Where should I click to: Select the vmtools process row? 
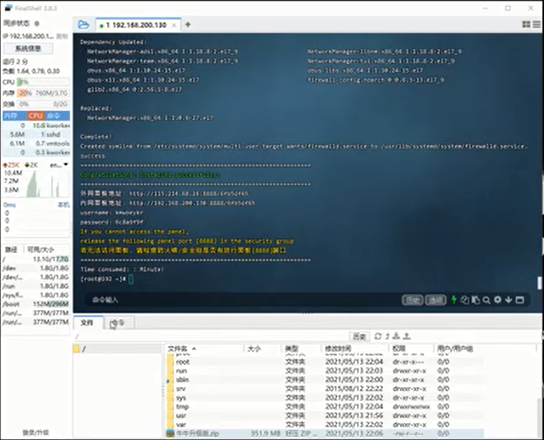(x=36, y=143)
